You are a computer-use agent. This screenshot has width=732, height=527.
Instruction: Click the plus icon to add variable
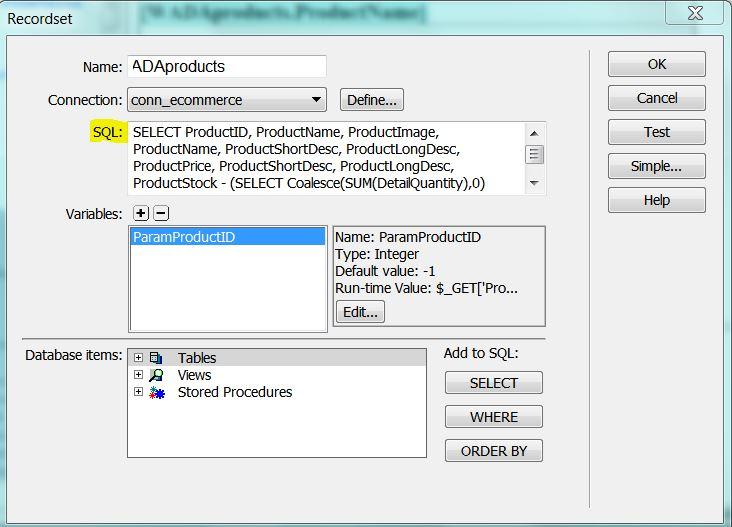click(141, 213)
